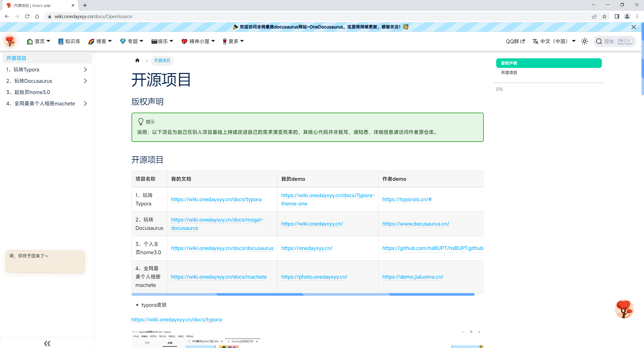Viewport: 644px width, 348px height.
Task: Open the browser home page
Action: point(37,16)
